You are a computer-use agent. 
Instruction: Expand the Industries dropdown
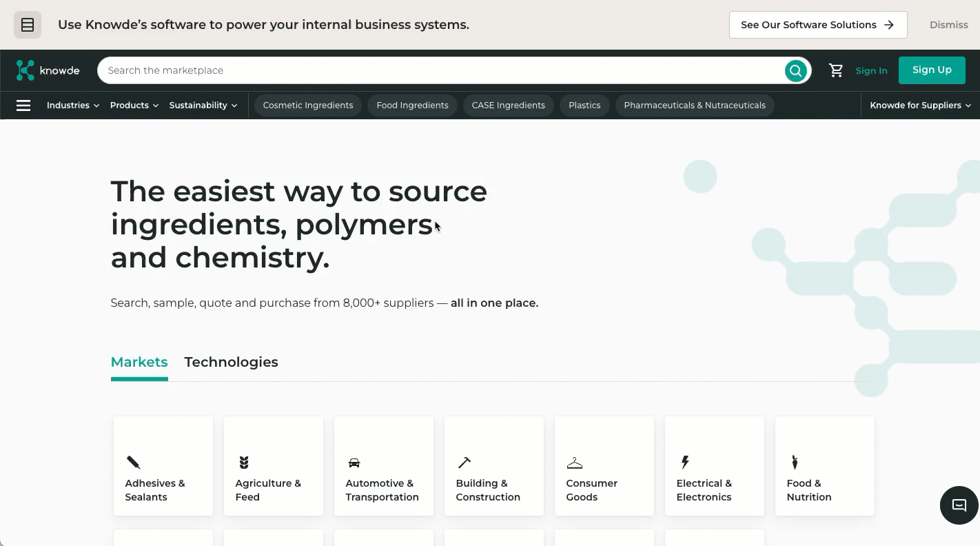pos(73,105)
